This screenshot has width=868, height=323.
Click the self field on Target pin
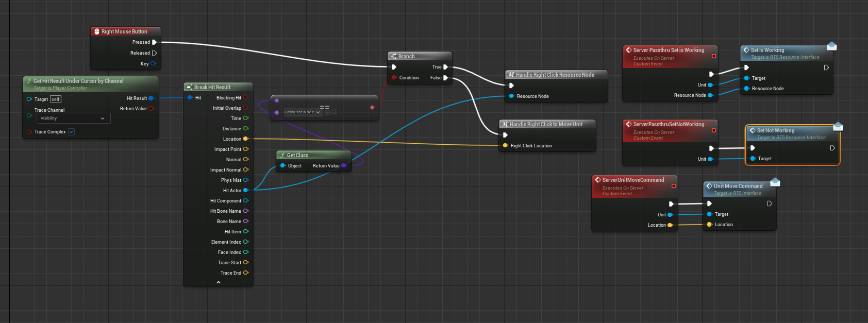pos(56,99)
